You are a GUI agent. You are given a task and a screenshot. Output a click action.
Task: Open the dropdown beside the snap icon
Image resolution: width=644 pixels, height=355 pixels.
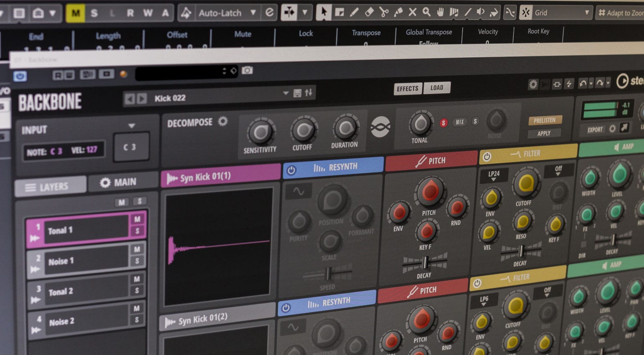click(304, 13)
